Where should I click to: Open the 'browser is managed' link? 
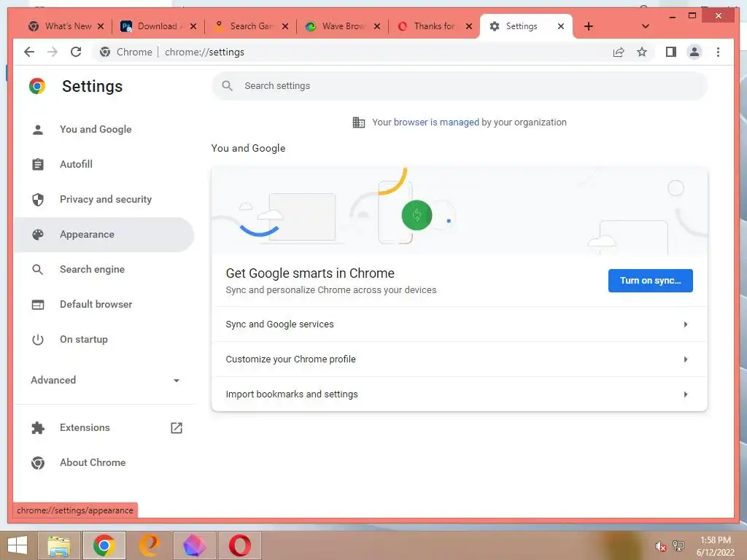436,122
